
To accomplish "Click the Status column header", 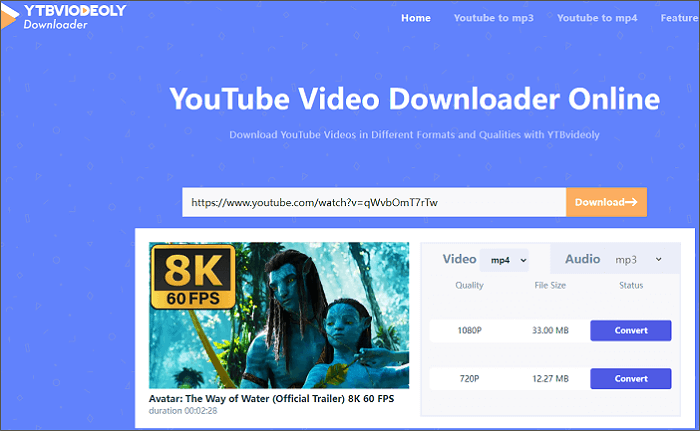I will coord(631,285).
